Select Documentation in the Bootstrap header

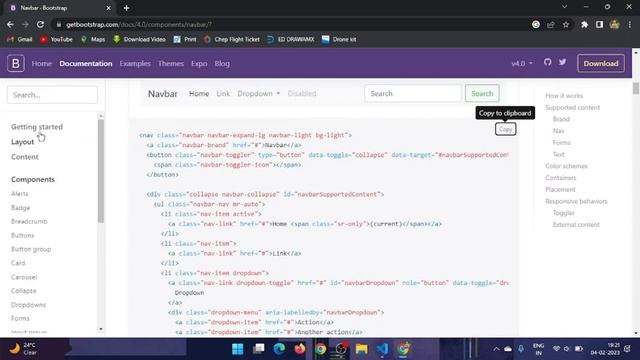(x=86, y=64)
